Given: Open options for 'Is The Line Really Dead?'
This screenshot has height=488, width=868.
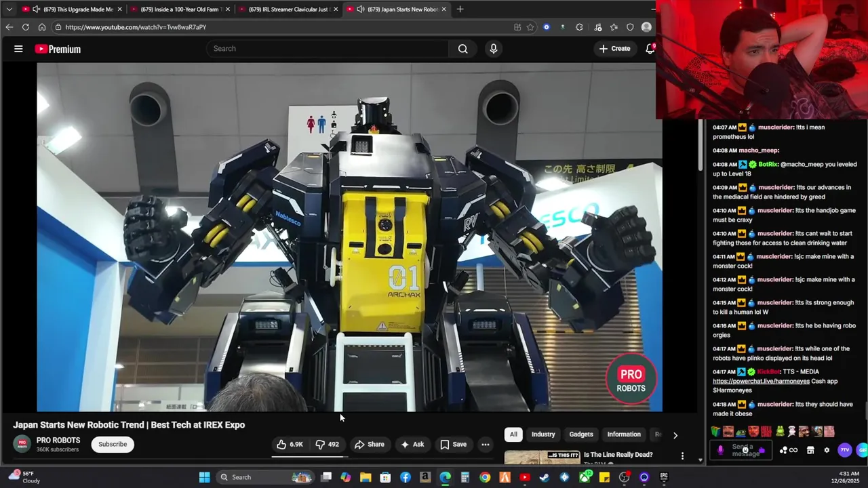Looking at the screenshot, I should [682, 456].
